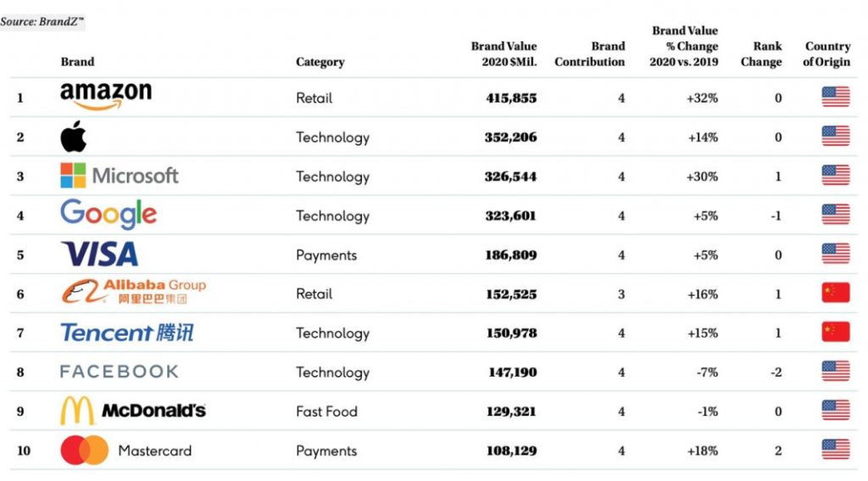This screenshot has height=481, width=868.
Task: Click the Brand Value 2020 $Mil. header
Action: [504, 53]
